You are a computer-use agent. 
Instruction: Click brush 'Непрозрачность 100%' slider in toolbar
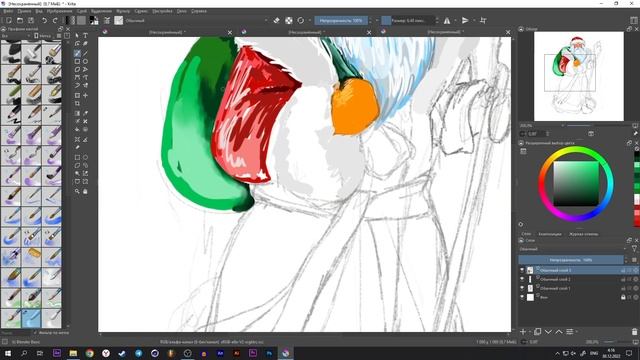341,20
